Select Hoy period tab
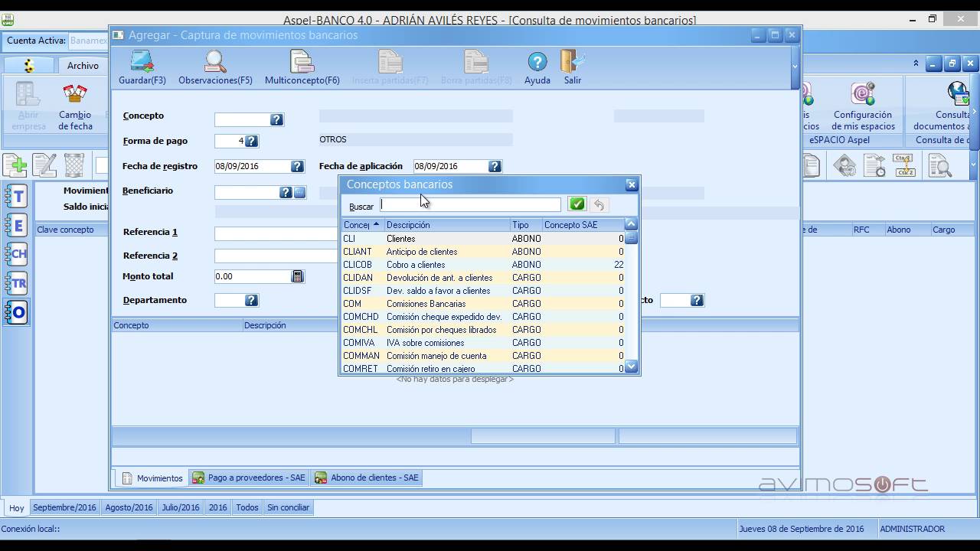 [16, 507]
